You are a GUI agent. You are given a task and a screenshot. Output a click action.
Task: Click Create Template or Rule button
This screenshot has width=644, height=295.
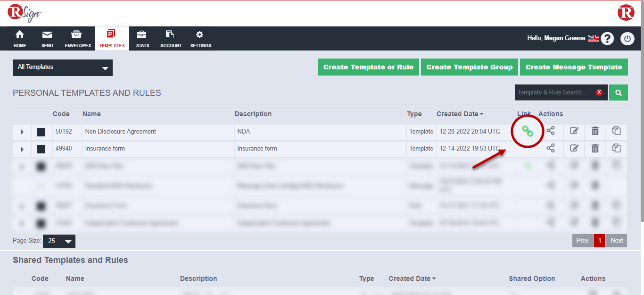point(368,67)
